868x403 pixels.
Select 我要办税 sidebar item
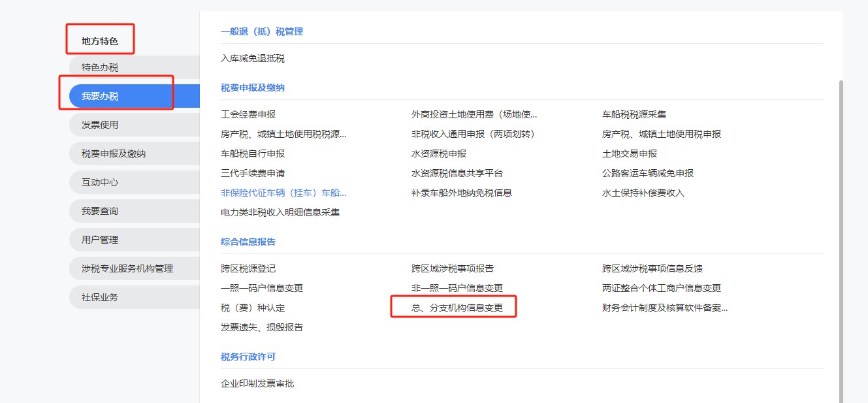(134, 96)
